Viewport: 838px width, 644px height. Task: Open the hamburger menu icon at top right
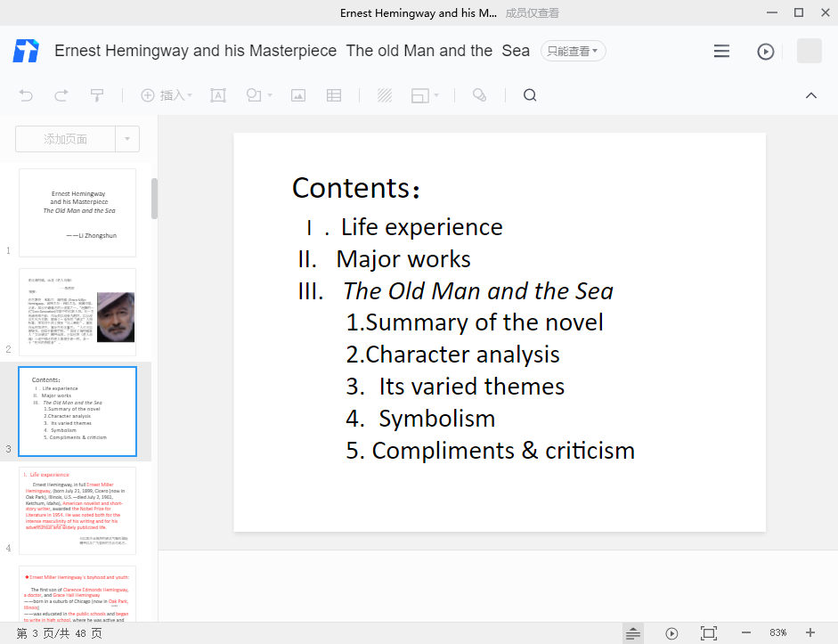721,52
